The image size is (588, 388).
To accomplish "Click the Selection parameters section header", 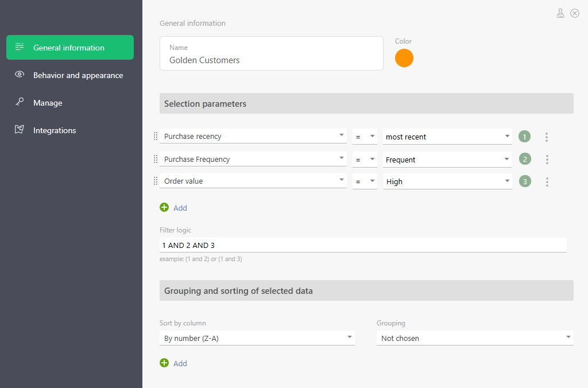I will coord(366,103).
